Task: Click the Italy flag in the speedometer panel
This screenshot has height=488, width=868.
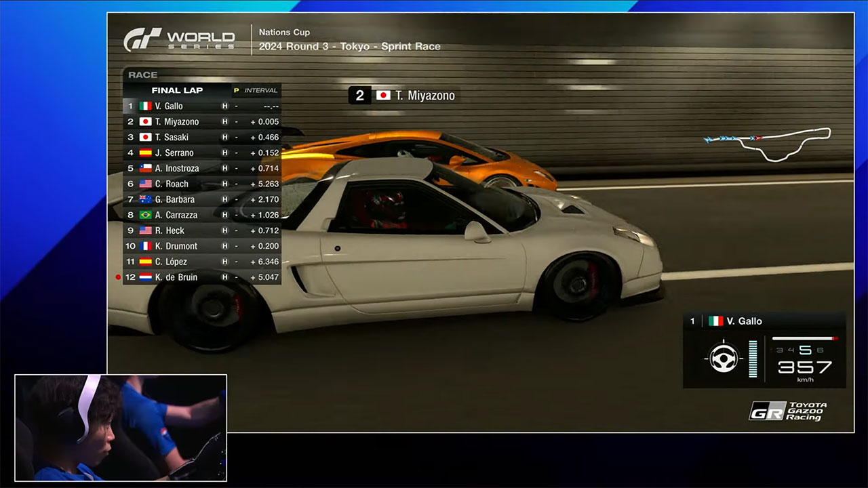Action: (715, 321)
